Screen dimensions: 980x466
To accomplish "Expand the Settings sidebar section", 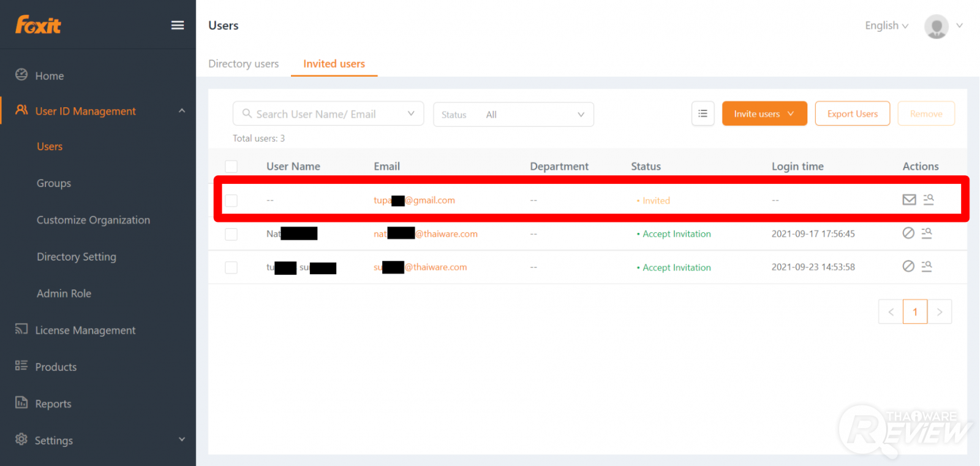I will pos(182,439).
